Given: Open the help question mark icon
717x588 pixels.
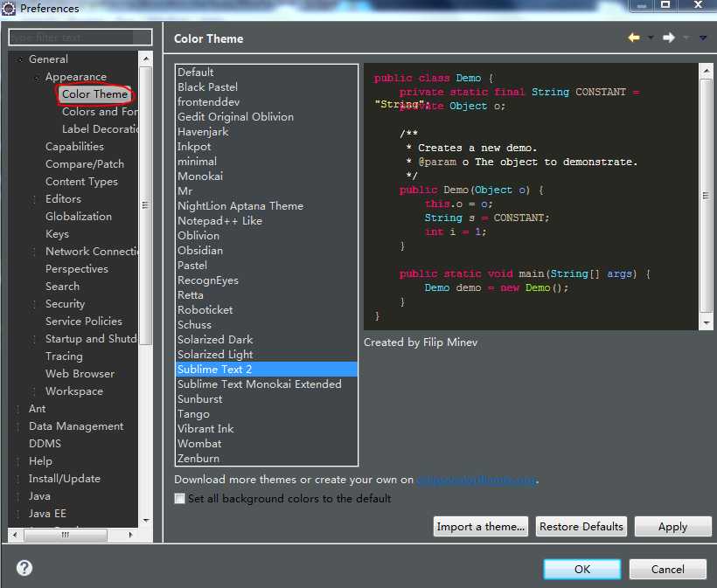Looking at the screenshot, I should pyautogui.click(x=24, y=568).
